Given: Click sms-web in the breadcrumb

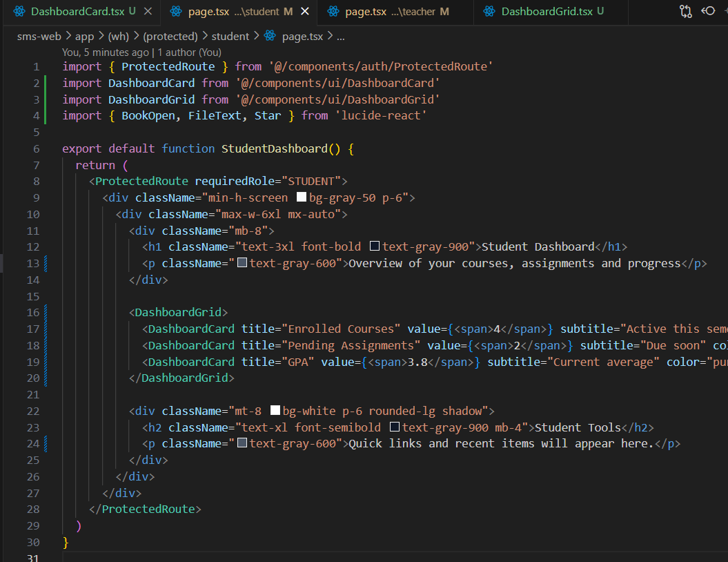Looking at the screenshot, I should (x=39, y=36).
